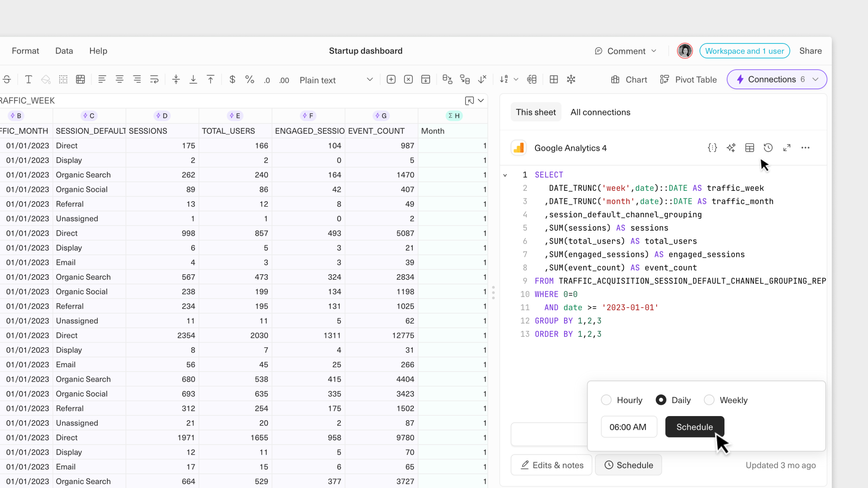Click the table view icon in connection panel
868x488 pixels.
pos(750,148)
